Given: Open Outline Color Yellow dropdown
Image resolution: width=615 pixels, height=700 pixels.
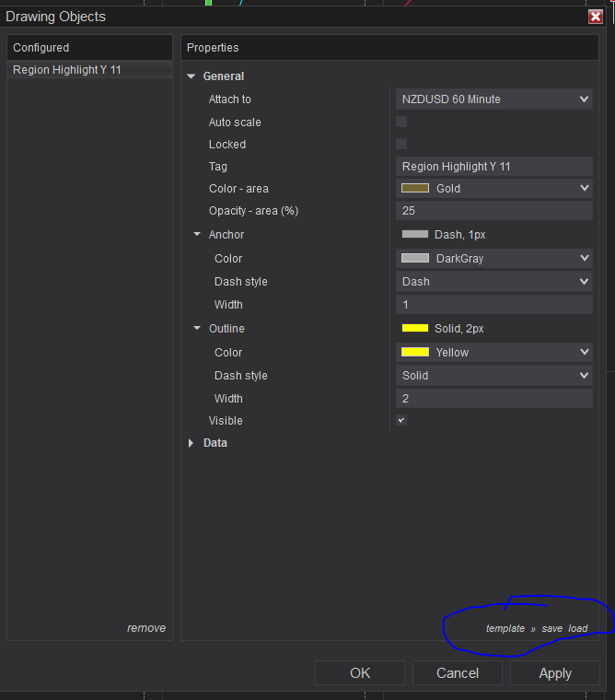Looking at the screenshot, I should point(495,352).
